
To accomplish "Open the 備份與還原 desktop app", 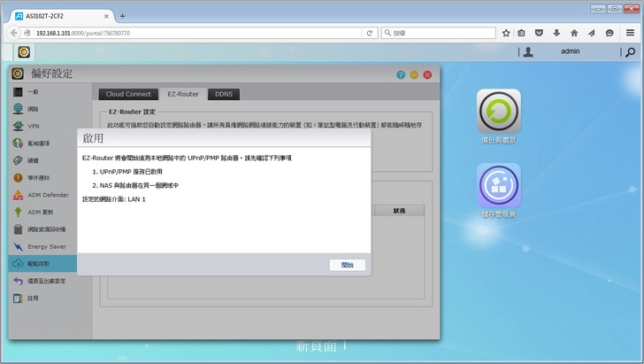I will pos(499,116).
